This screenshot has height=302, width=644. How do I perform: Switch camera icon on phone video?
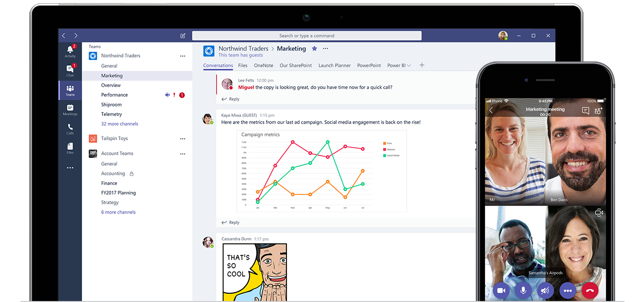click(x=599, y=212)
